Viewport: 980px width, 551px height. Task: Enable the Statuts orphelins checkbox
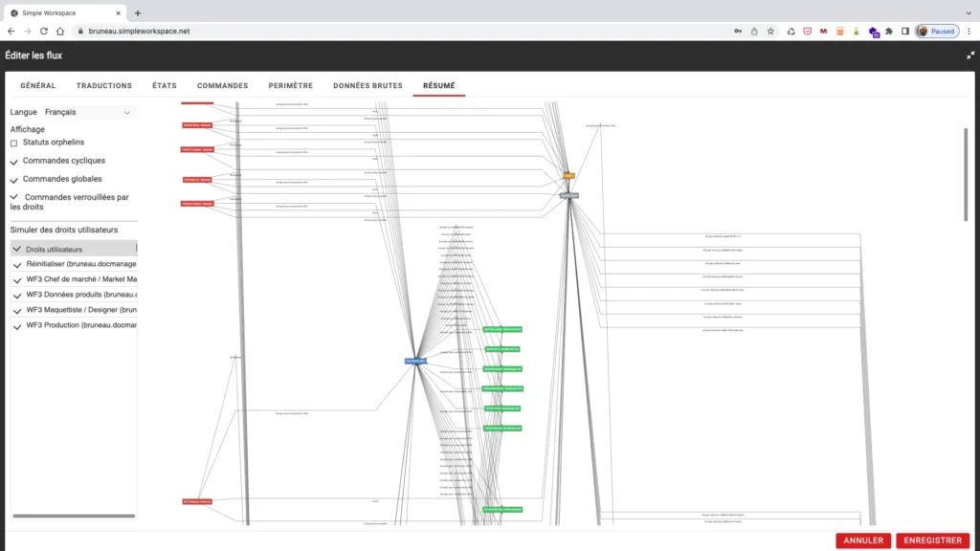[14, 143]
